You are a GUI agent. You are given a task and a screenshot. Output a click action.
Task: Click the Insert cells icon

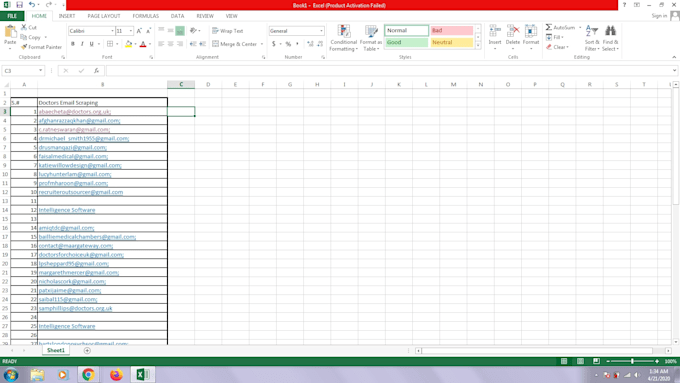click(495, 32)
